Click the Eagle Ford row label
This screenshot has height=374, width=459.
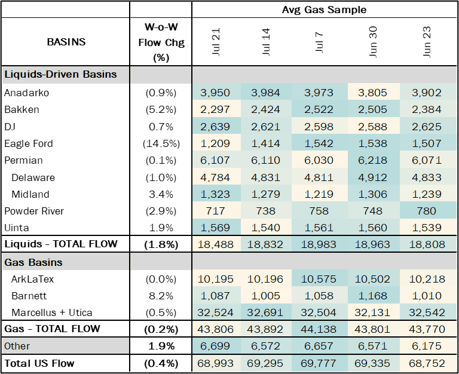pos(29,144)
